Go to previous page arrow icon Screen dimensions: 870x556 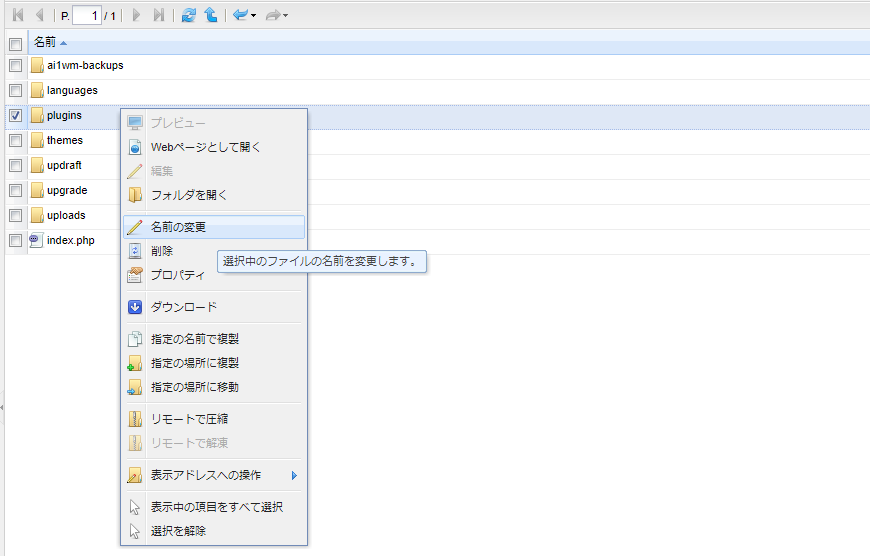[x=39, y=15]
